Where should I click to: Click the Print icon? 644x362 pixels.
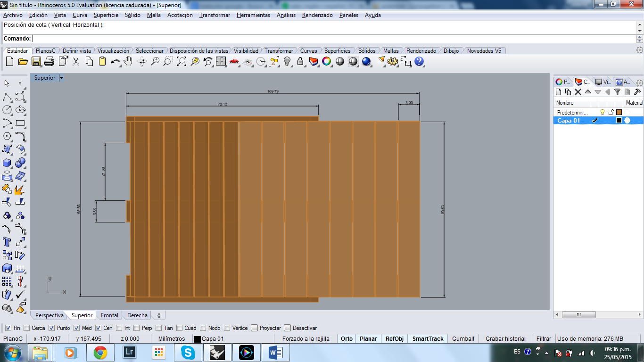point(49,61)
